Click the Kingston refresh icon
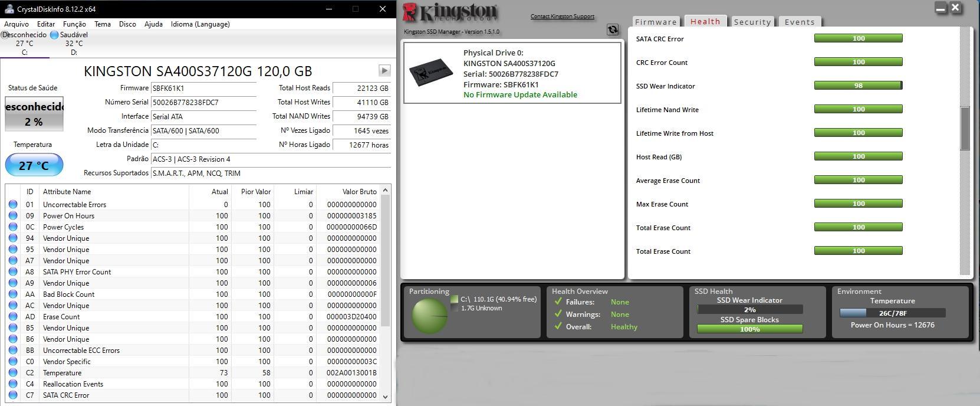The width and height of the screenshot is (980, 406). pos(613,30)
